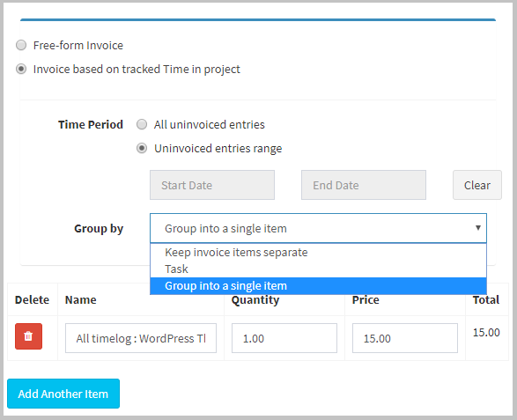Open the Group by dropdown arrow

click(x=477, y=228)
